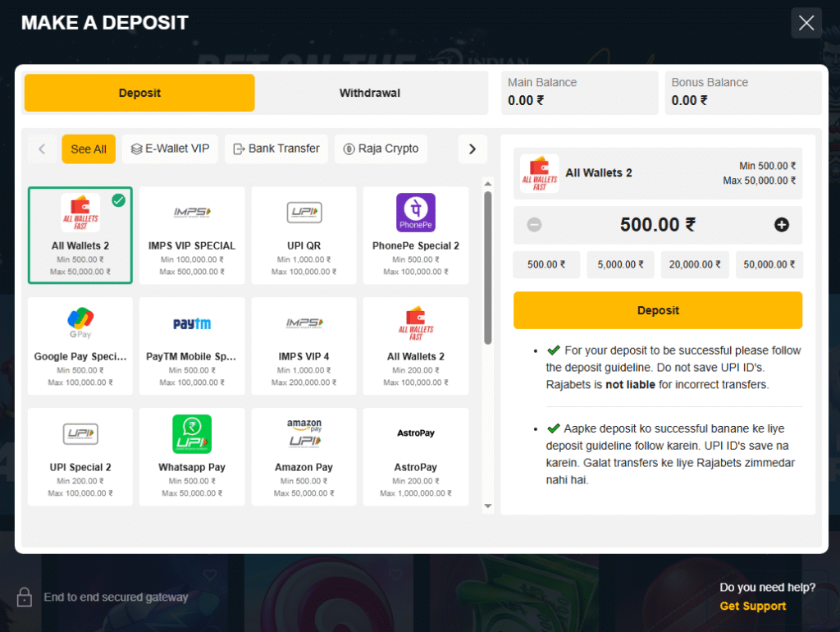Switch to the Raja Crypto category
Image resolution: width=840 pixels, height=632 pixels.
pyautogui.click(x=381, y=149)
